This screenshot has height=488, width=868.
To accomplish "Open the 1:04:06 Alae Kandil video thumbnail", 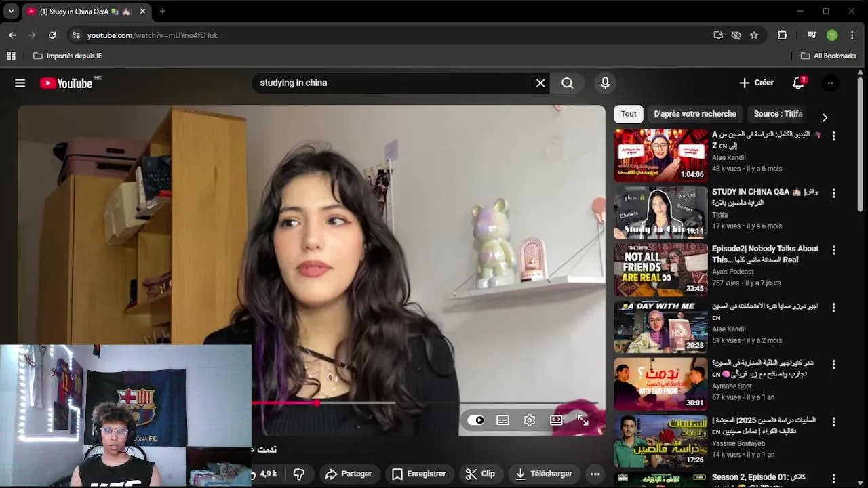I will tap(660, 155).
